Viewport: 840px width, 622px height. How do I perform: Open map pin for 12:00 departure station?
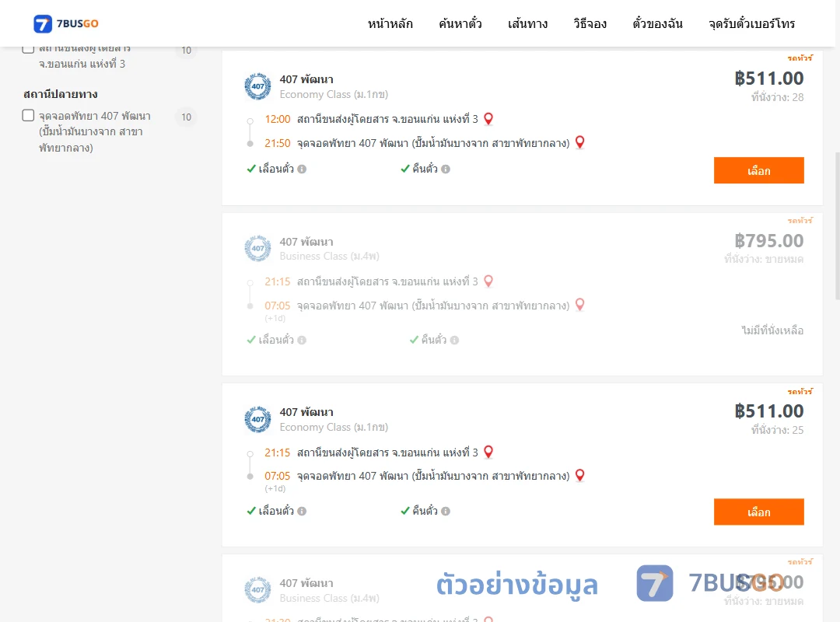coord(488,119)
